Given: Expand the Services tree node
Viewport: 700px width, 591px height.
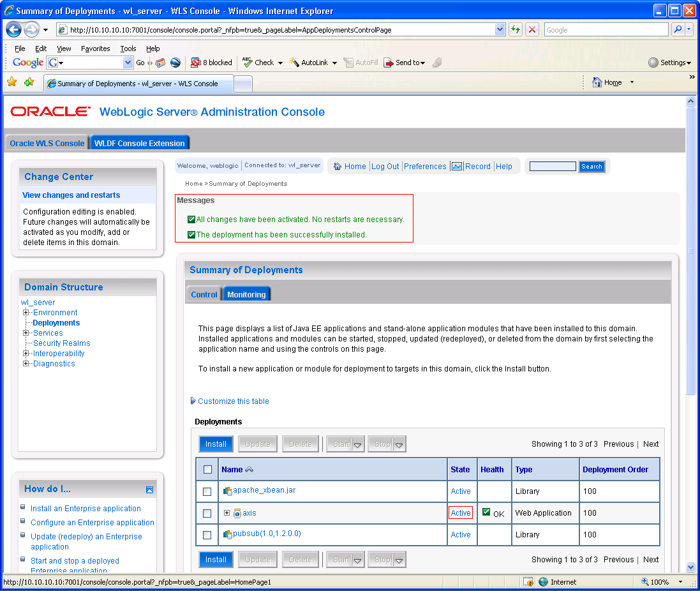Looking at the screenshot, I should [26, 333].
